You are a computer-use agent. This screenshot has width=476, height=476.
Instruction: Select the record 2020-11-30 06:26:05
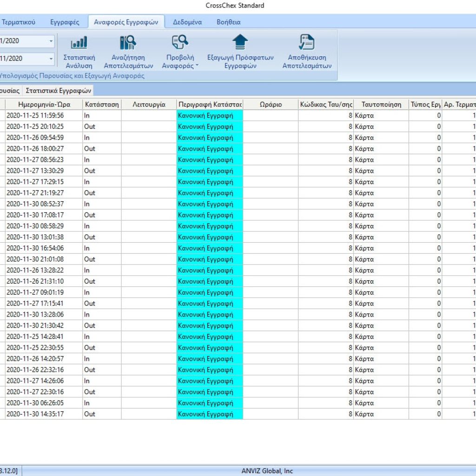coord(238,403)
